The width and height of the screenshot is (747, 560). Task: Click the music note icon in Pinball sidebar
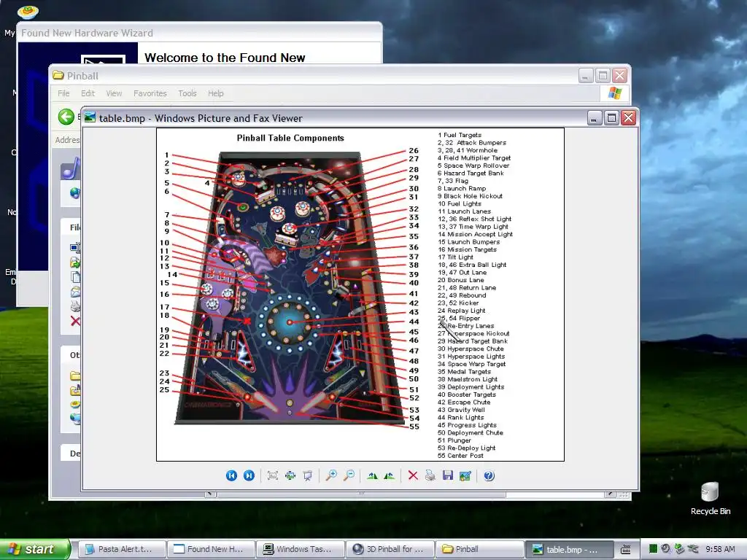(71, 168)
